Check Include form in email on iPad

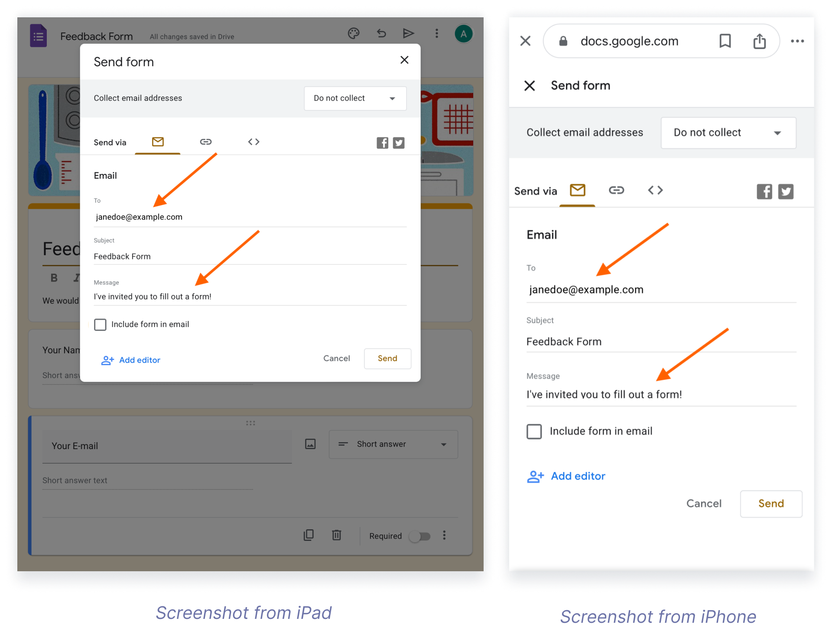coord(100,324)
